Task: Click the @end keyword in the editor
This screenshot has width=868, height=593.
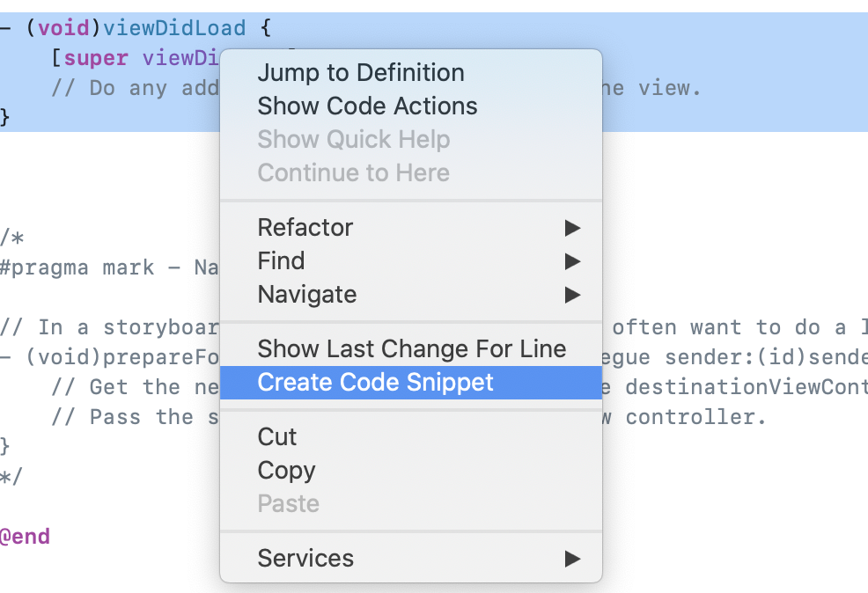Action: [x=25, y=537]
